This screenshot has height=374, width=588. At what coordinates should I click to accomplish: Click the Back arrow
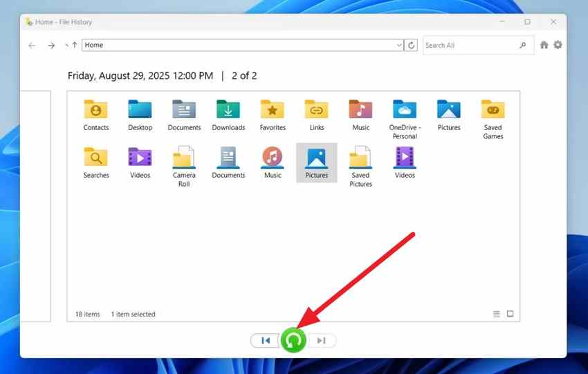pos(32,46)
